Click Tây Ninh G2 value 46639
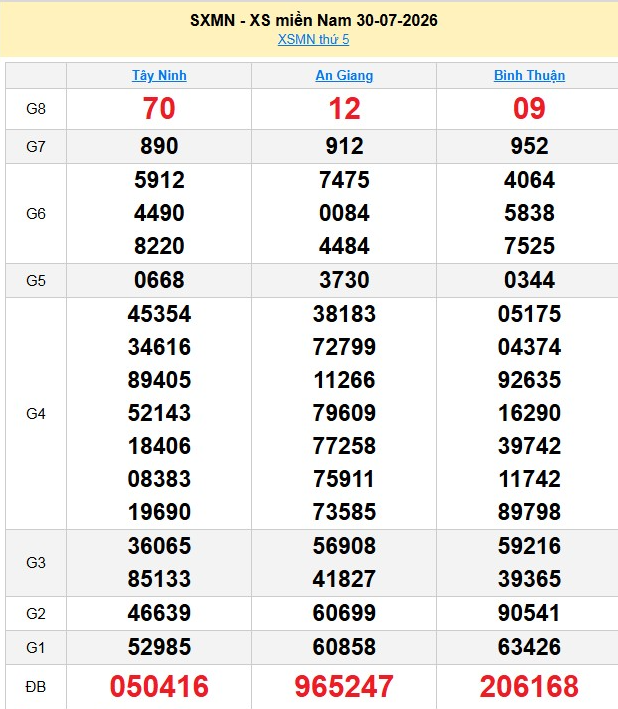The width and height of the screenshot is (618, 709). (x=159, y=613)
